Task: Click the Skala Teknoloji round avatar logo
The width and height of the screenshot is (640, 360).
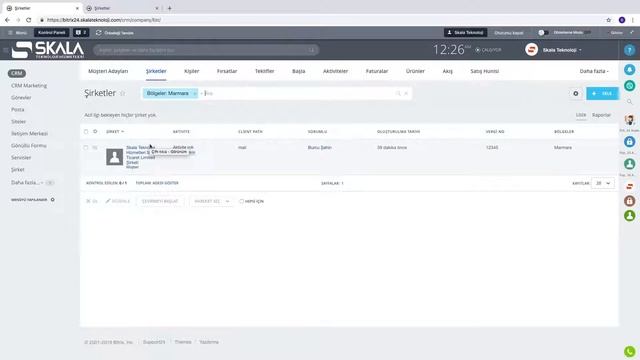Action: click(531, 50)
